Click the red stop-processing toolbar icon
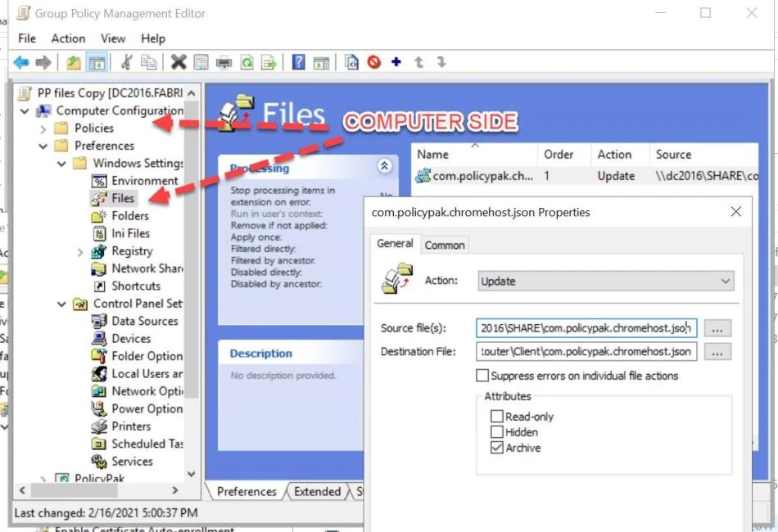Image resolution: width=778 pixels, height=532 pixels. tap(374, 62)
